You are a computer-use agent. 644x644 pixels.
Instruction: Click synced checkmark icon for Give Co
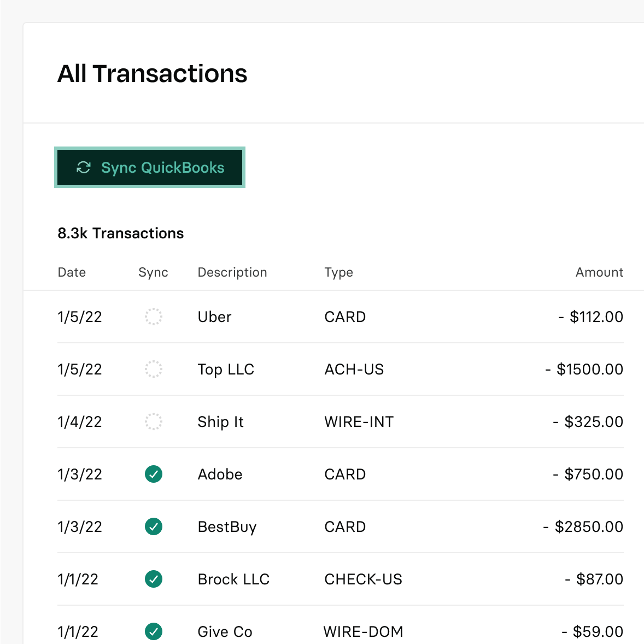tap(154, 631)
